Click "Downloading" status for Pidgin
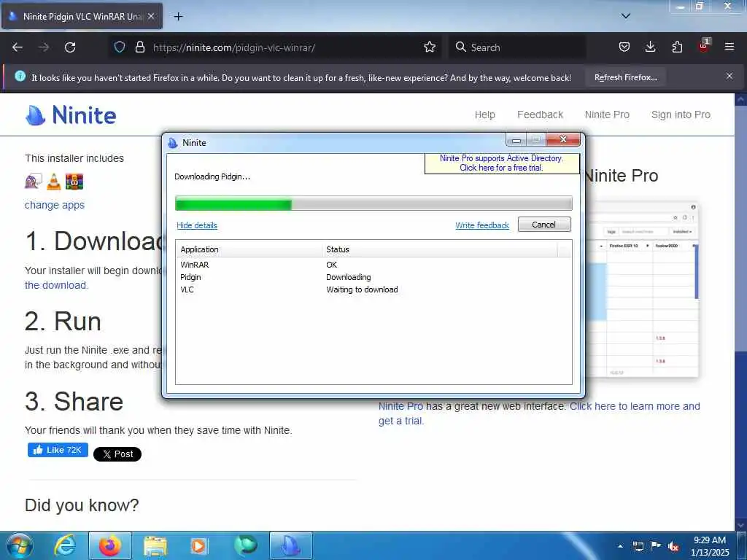This screenshot has height=560, width=747. (348, 277)
